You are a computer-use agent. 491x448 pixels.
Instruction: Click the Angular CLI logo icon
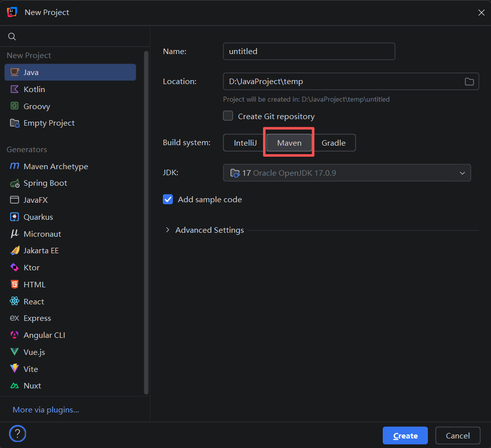[15, 335]
